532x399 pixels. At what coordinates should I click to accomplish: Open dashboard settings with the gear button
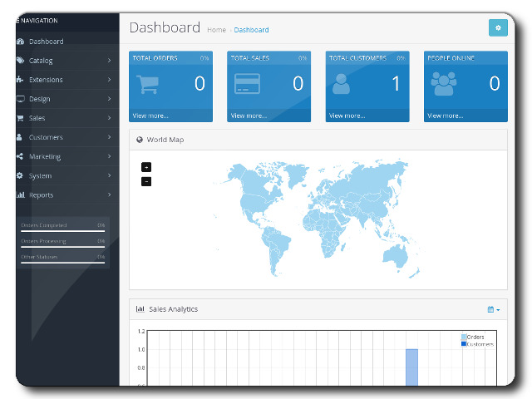pos(497,27)
